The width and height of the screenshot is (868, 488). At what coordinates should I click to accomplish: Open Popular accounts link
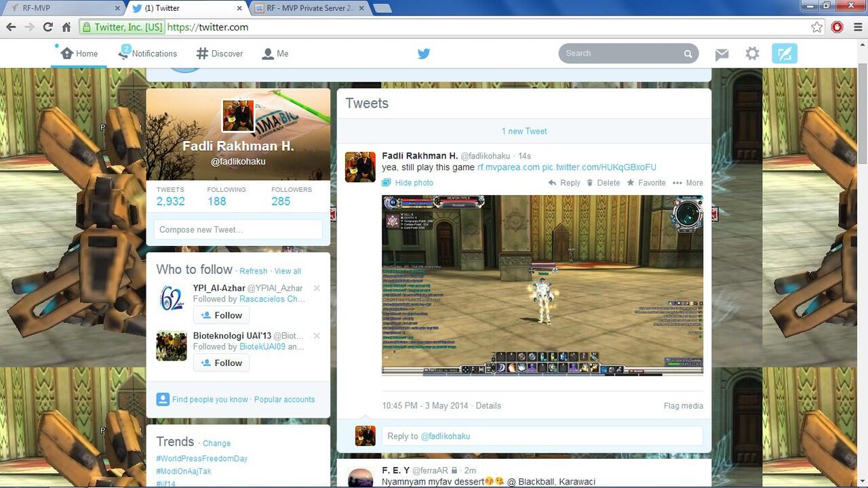(x=284, y=399)
